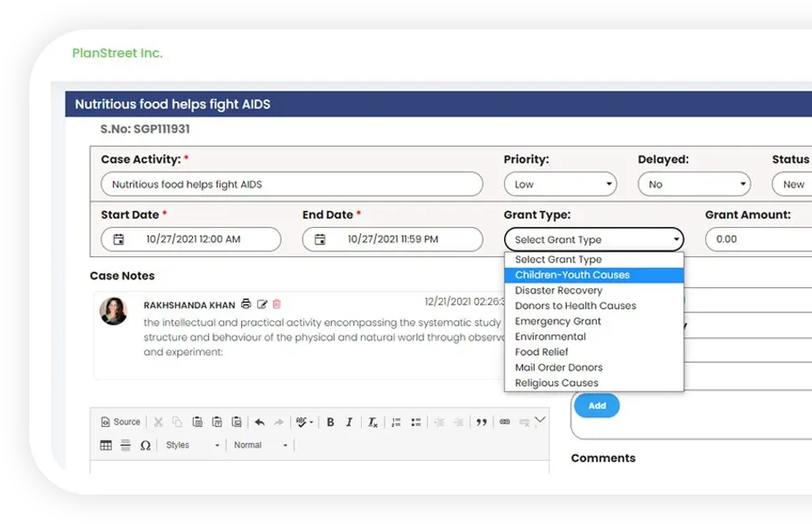
Task: Insert a block quote
Action: (481, 423)
